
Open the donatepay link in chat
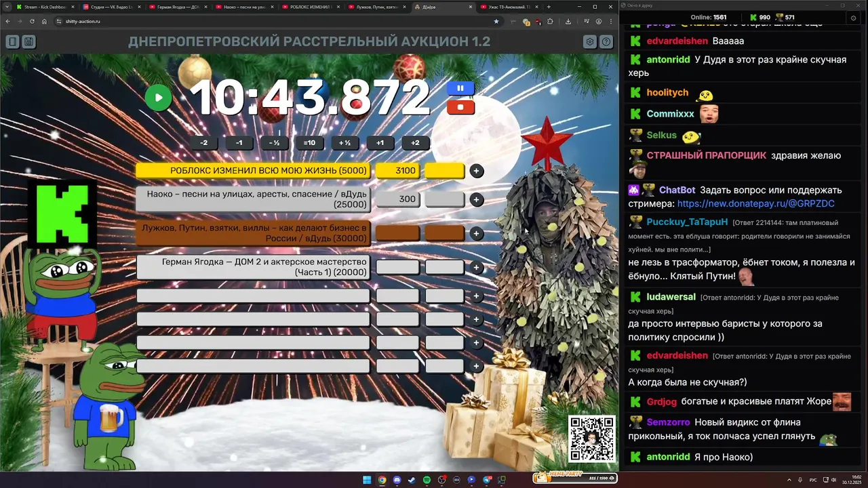click(755, 203)
